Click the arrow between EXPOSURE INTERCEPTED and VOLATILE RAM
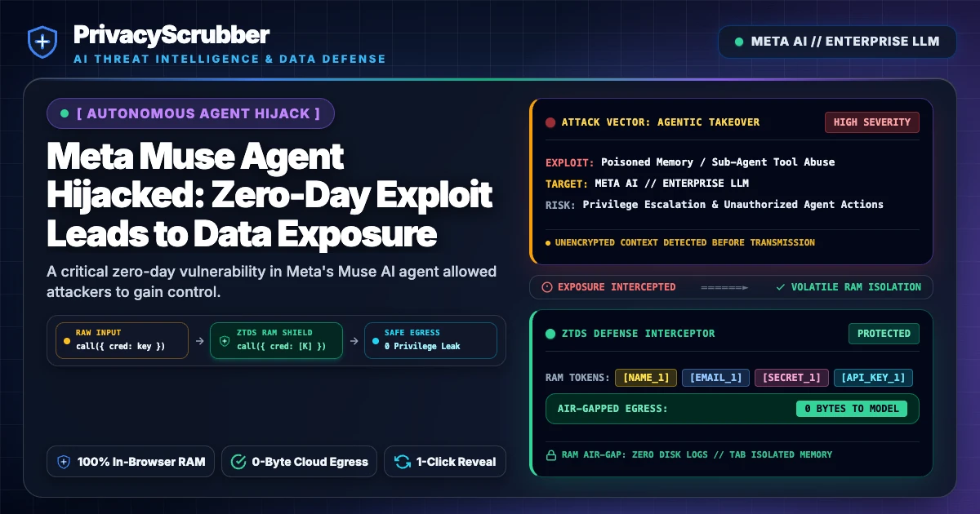980x514 pixels. pyautogui.click(x=724, y=287)
